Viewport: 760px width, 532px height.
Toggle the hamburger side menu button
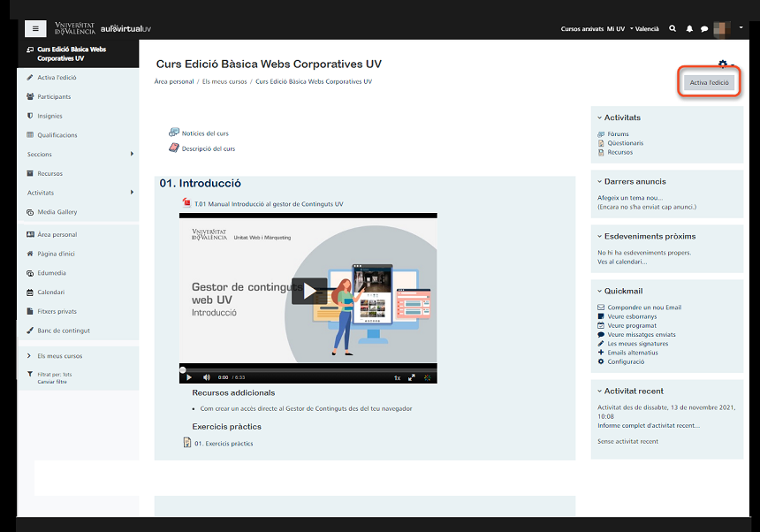pyautogui.click(x=35, y=28)
